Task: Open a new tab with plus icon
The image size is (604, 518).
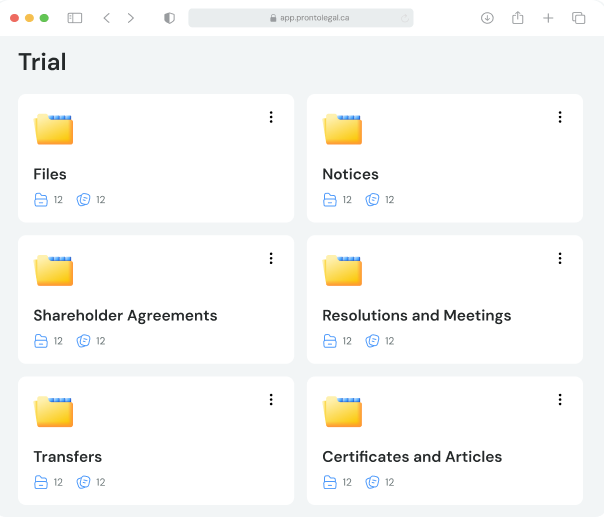Action: (548, 18)
